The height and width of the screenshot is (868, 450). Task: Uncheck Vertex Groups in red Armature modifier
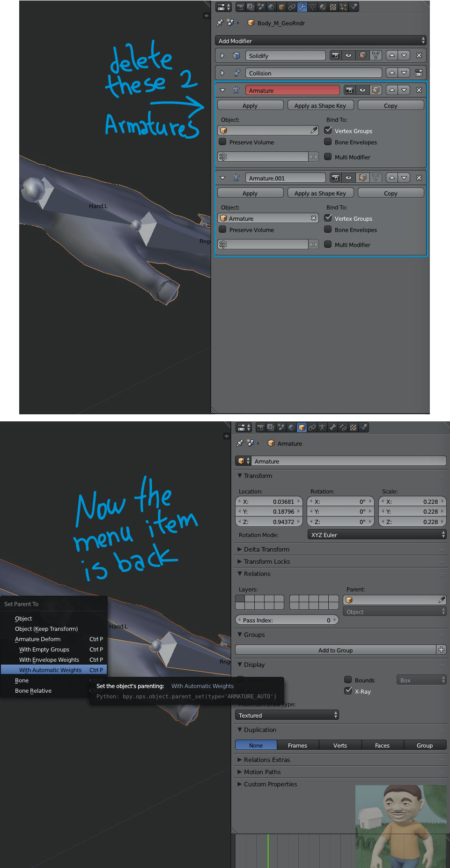coord(328,130)
